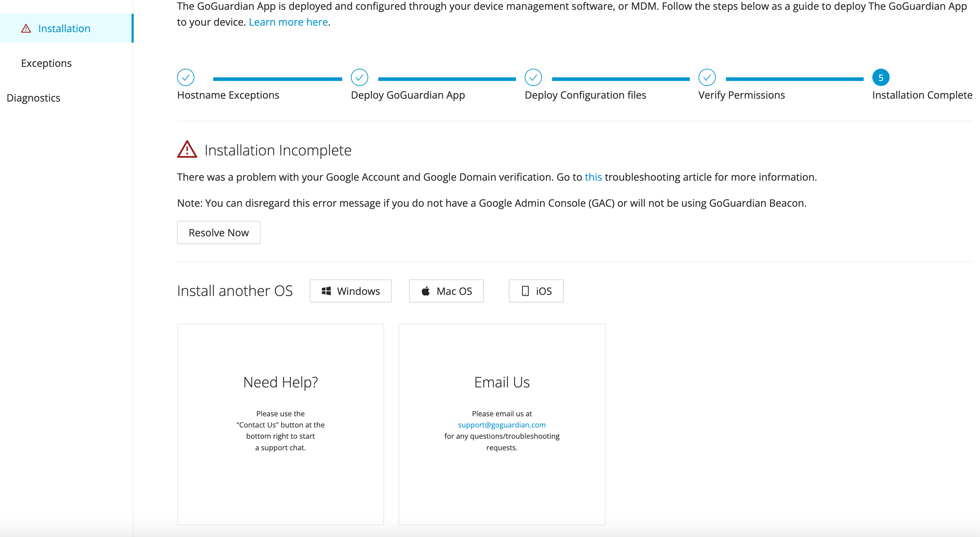The width and height of the screenshot is (980, 537).
Task: Select Mac OS install option
Action: coord(446,291)
